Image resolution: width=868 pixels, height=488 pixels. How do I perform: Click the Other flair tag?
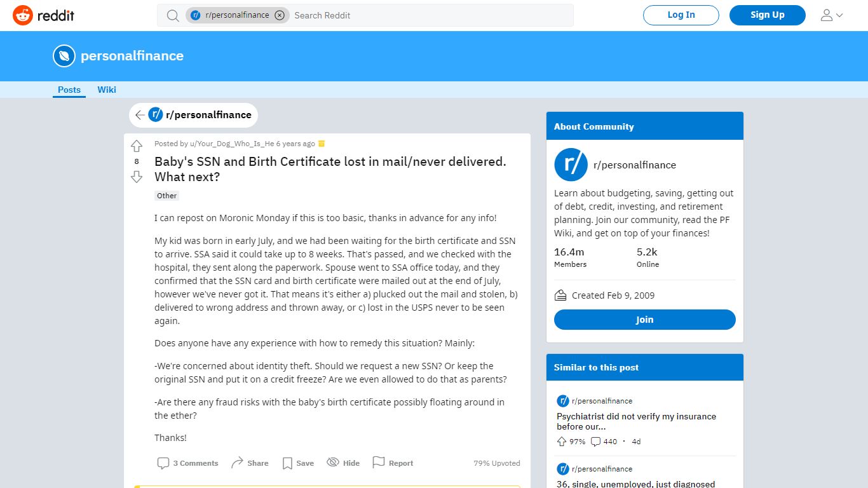pyautogui.click(x=167, y=196)
